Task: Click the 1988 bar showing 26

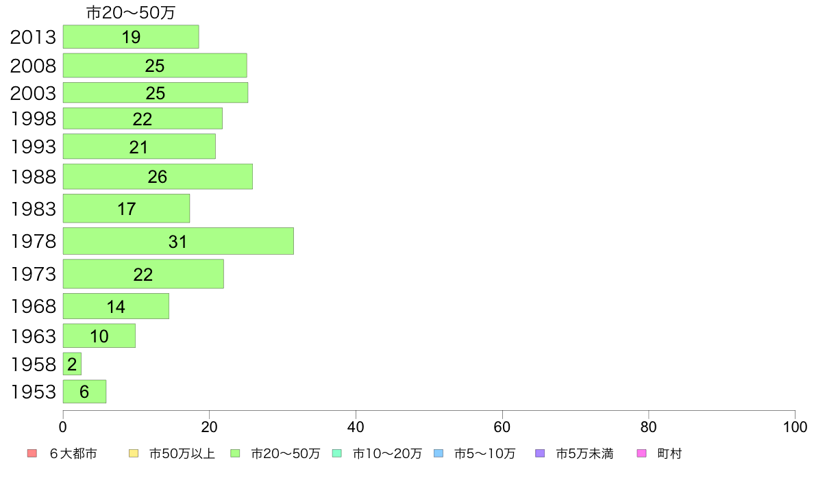Action: [158, 177]
